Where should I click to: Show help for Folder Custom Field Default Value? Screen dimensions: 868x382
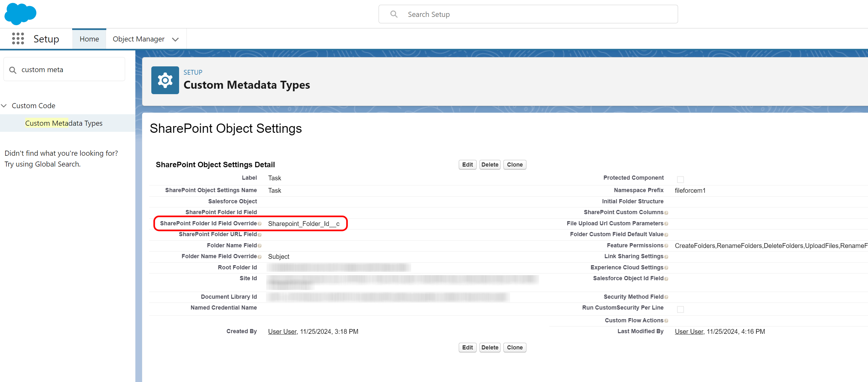pyautogui.click(x=666, y=235)
